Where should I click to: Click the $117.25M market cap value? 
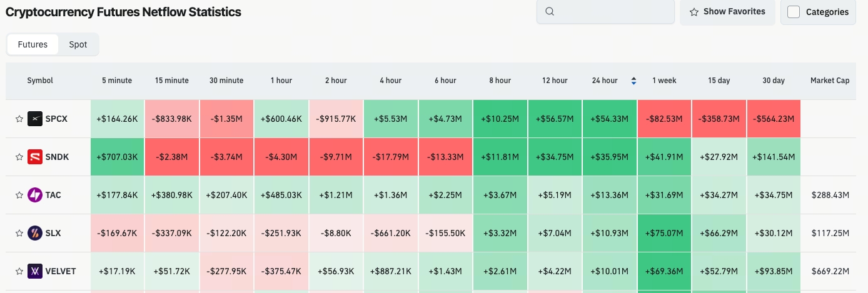coord(830,233)
